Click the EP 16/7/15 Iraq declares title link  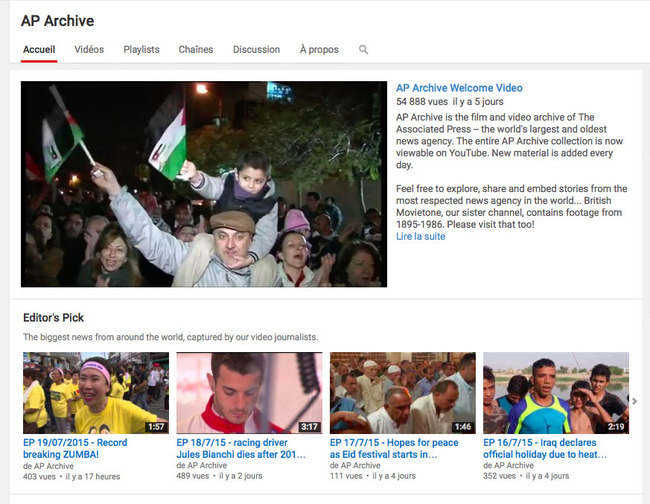click(545, 448)
